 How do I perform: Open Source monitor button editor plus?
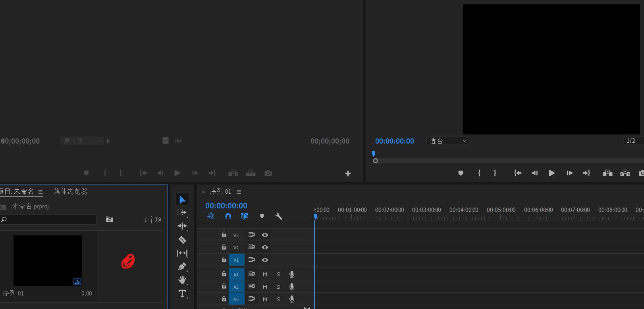(348, 173)
